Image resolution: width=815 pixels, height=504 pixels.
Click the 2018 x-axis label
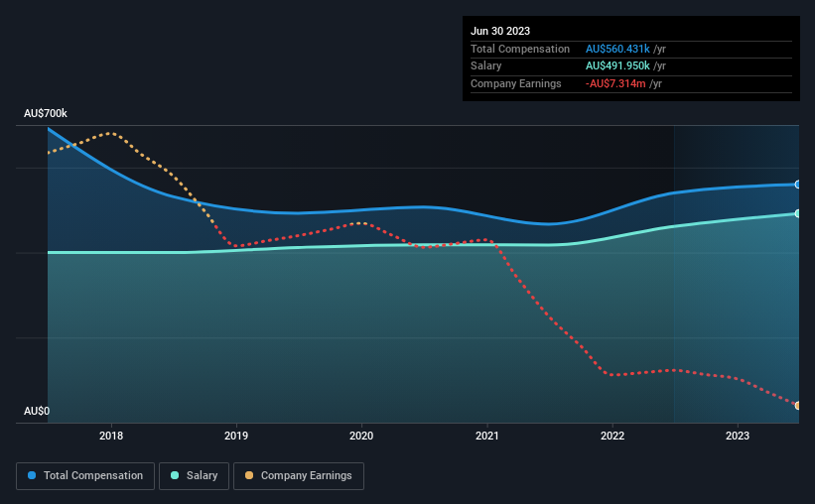click(x=111, y=436)
